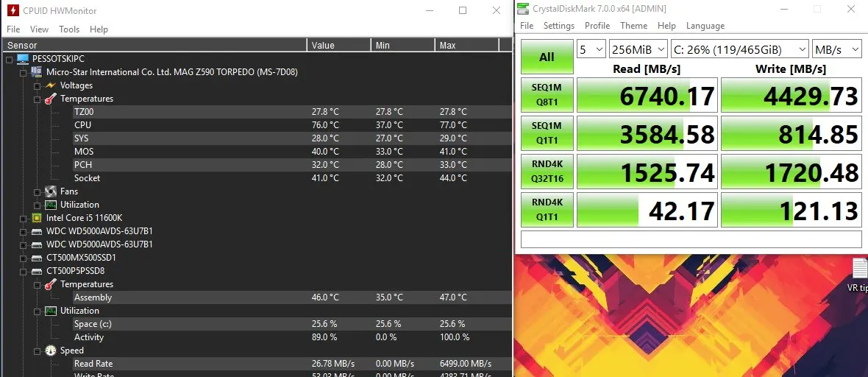868x377 pixels.
Task: Click the first WDC WD5000AVDS drive icon
Action: (x=37, y=231)
